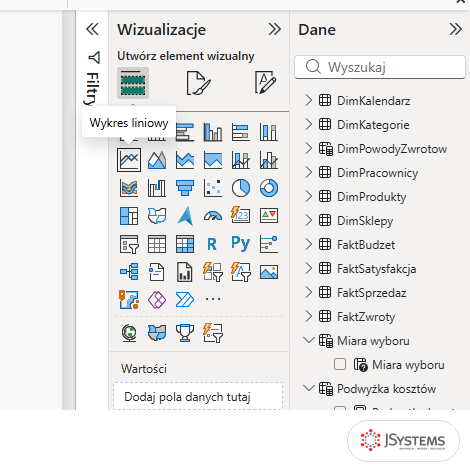Select the button slicer visual with lightning
The height and width of the screenshot is (472, 470).
(213, 271)
